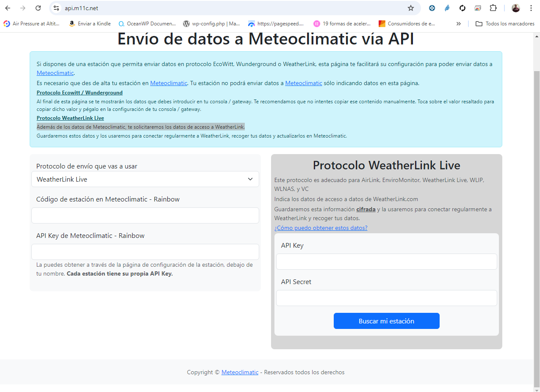The image size is (540, 392).
Task: Bookmark this page with the star icon
Action: [x=410, y=8]
